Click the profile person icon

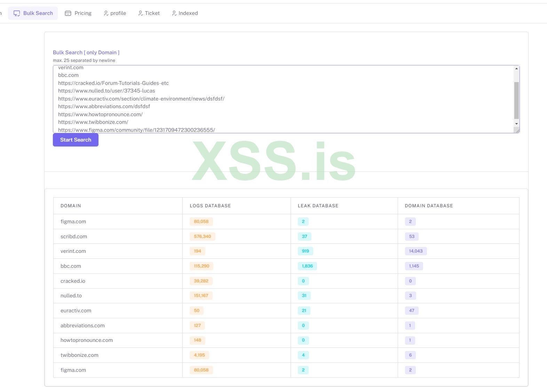(106, 13)
